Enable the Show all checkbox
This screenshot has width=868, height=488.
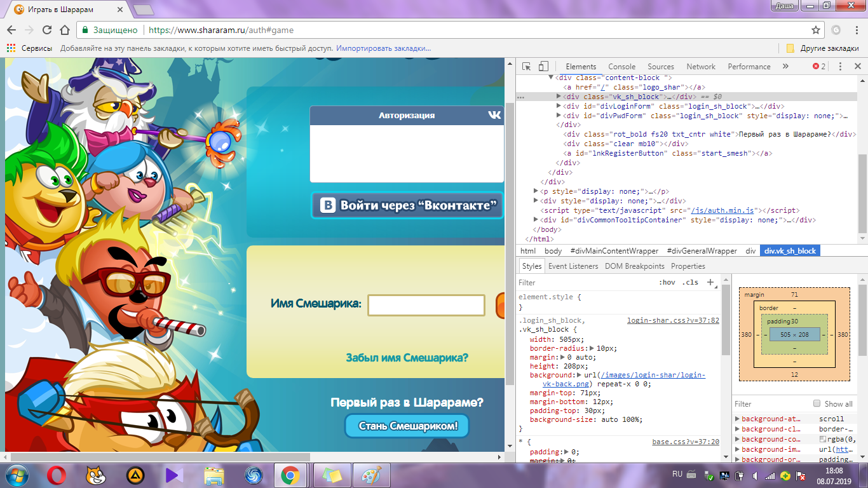[817, 403]
